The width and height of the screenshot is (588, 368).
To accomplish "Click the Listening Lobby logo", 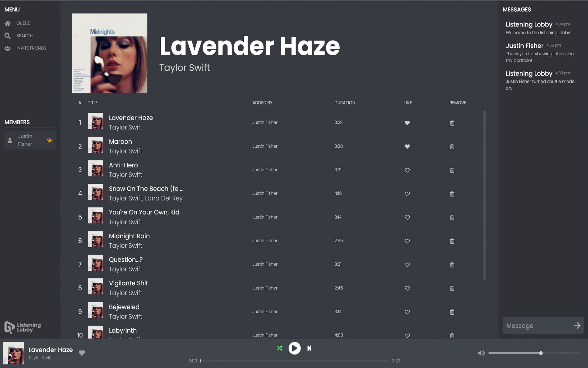I will pos(23,327).
